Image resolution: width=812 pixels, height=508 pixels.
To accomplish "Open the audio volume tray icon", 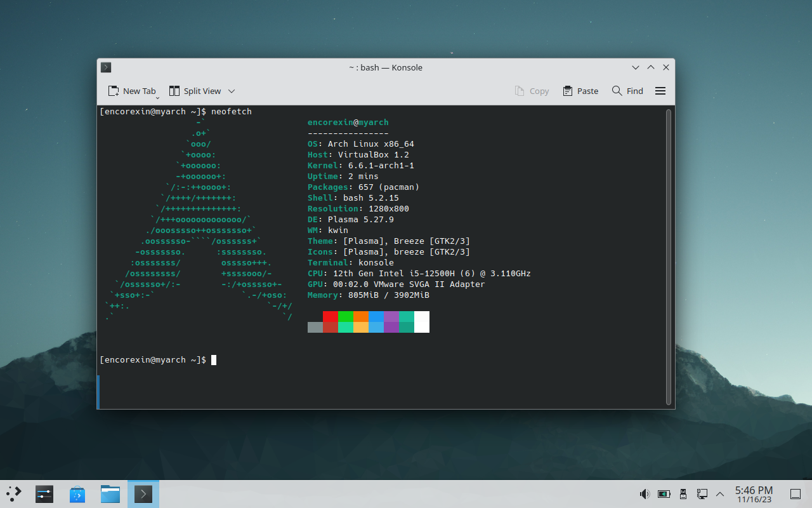I will click(645, 493).
